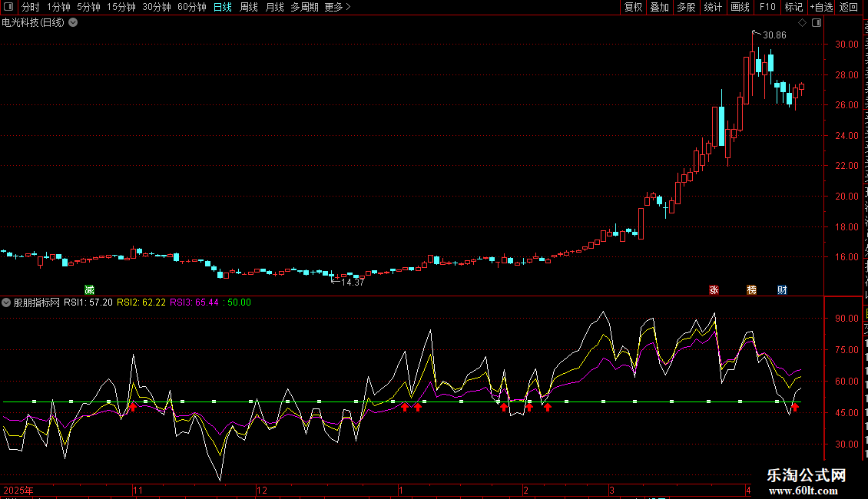The height and width of the screenshot is (499, 868).
Task: Click the 22.00 price axis label
Action: point(847,165)
